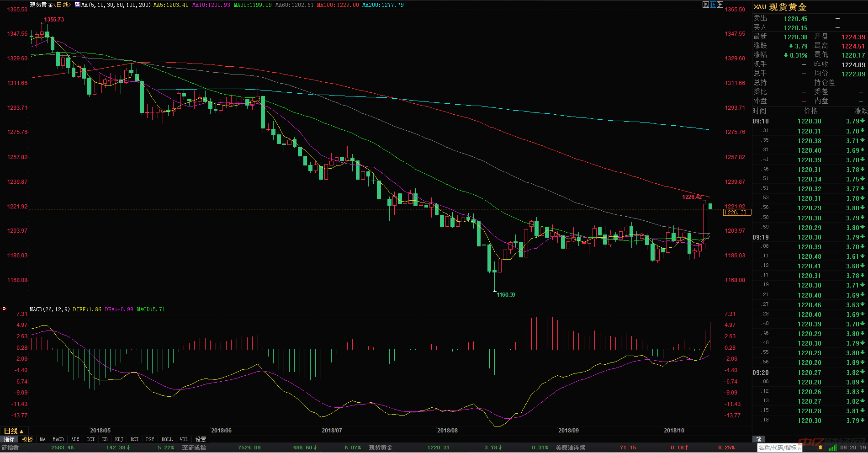Select the RSI indicator

(x=134, y=439)
